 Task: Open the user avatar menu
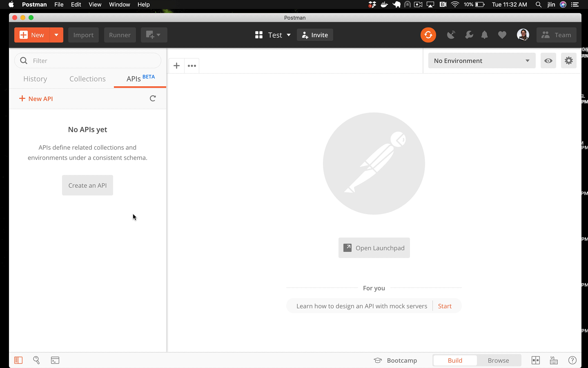523,35
